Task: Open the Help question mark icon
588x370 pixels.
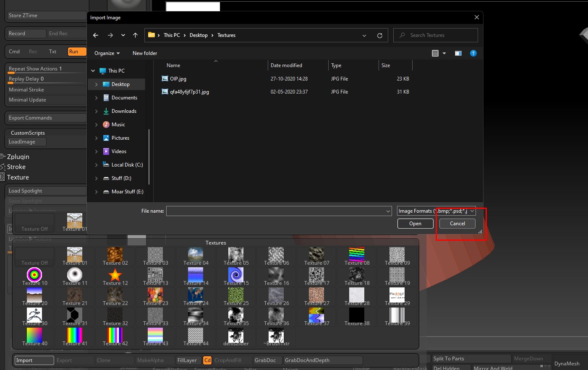Action: pyautogui.click(x=473, y=53)
